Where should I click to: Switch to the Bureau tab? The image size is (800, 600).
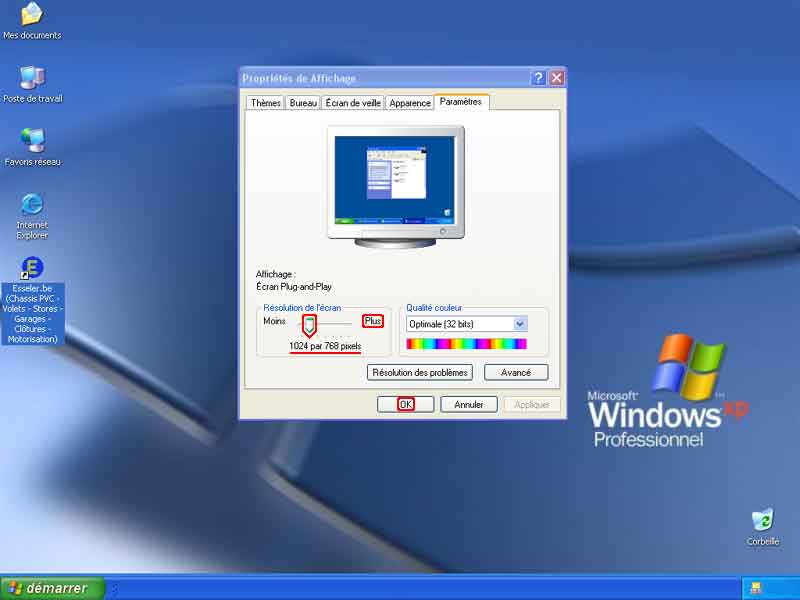tap(303, 103)
